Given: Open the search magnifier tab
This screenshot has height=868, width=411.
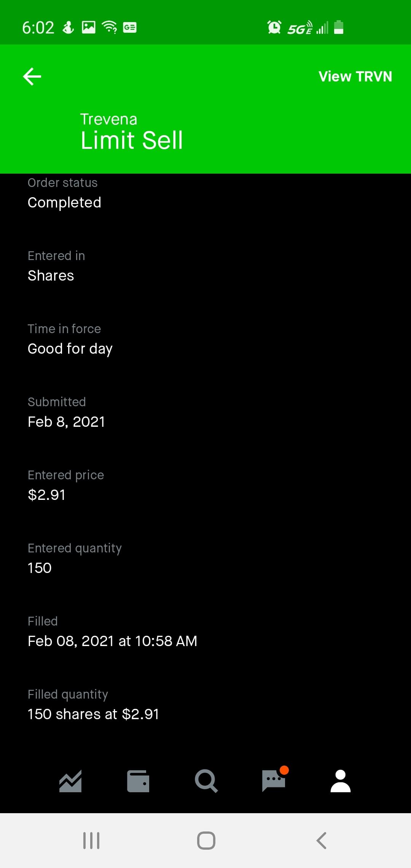Looking at the screenshot, I should [x=206, y=781].
